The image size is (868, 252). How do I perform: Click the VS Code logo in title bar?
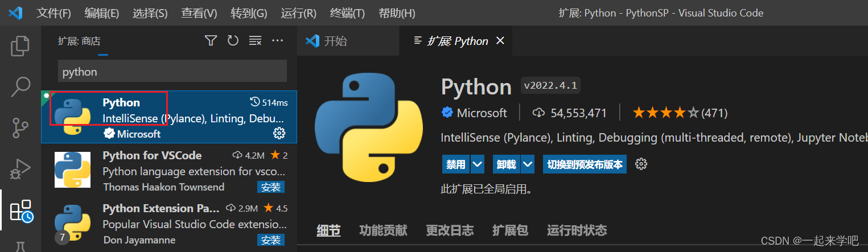[15, 13]
